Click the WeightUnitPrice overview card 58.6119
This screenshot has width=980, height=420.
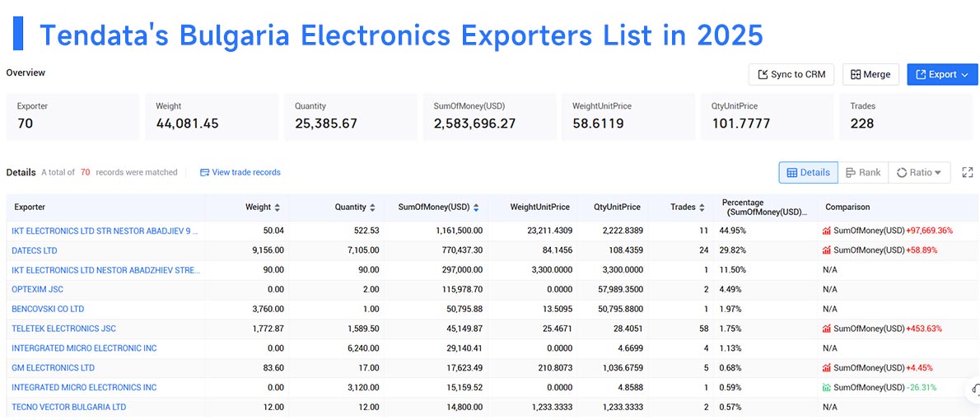628,117
